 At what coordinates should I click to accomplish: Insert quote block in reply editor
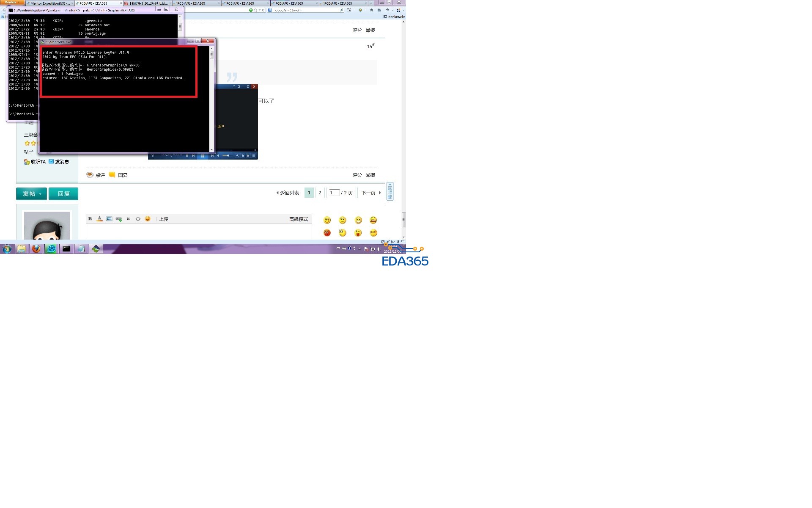click(128, 219)
